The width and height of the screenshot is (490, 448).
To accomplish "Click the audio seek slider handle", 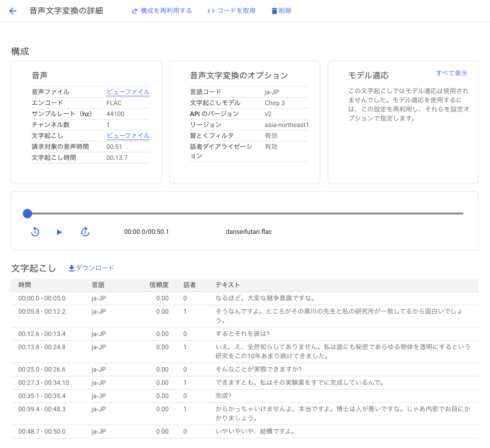I will pyautogui.click(x=27, y=213).
